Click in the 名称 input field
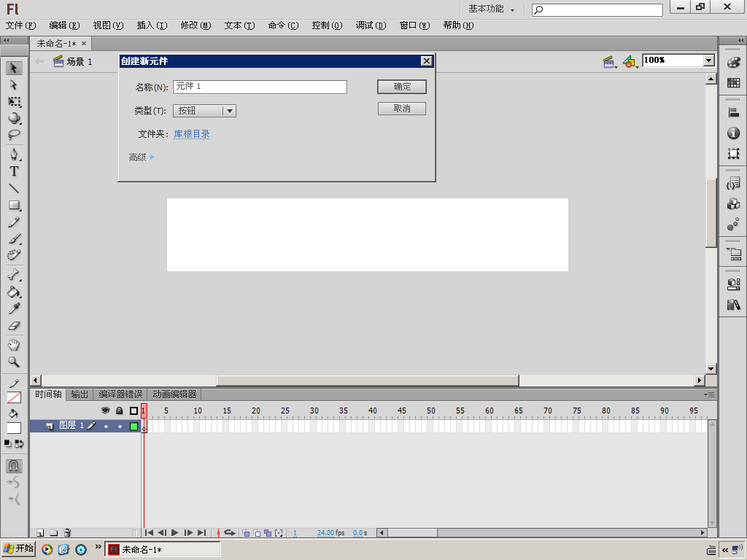This screenshot has height=560, width=747. point(260,87)
